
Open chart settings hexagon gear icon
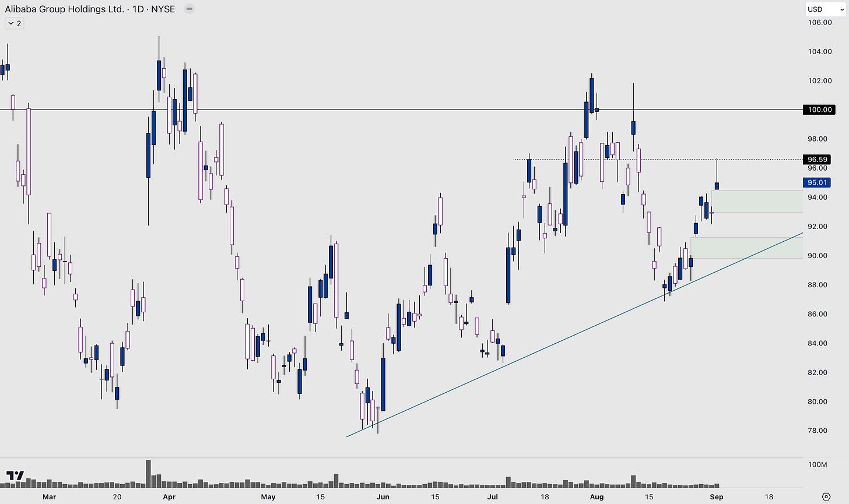point(826,496)
